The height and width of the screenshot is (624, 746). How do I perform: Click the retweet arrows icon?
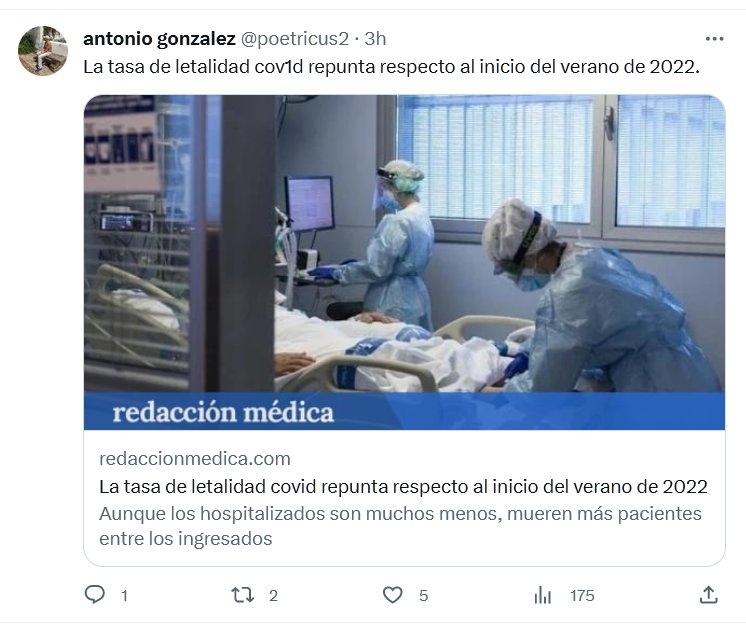click(x=242, y=595)
